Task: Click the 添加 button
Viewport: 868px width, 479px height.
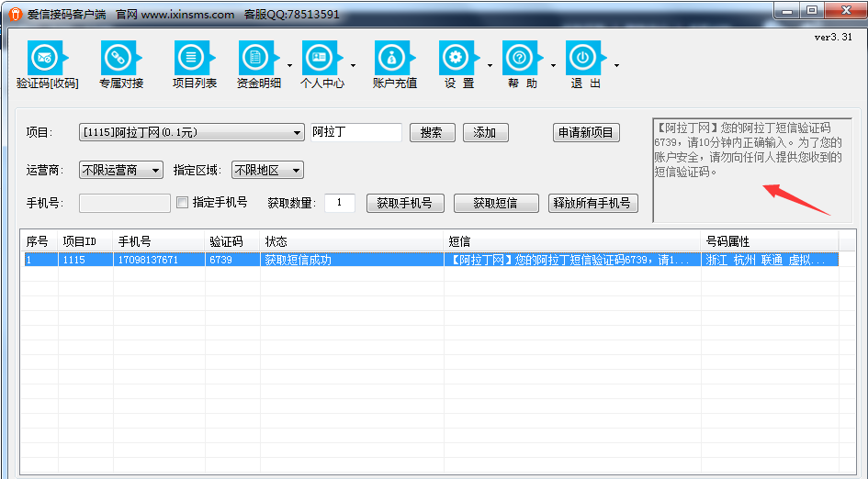Action: [x=486, y=133]
